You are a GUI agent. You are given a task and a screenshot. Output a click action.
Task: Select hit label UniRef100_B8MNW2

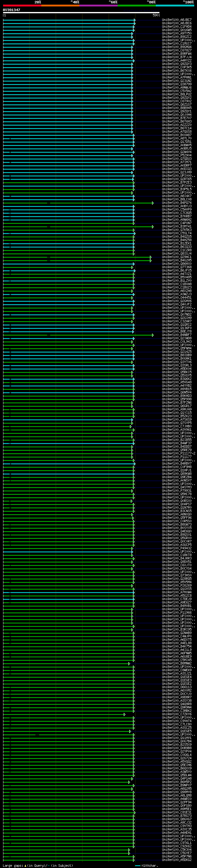177,664
